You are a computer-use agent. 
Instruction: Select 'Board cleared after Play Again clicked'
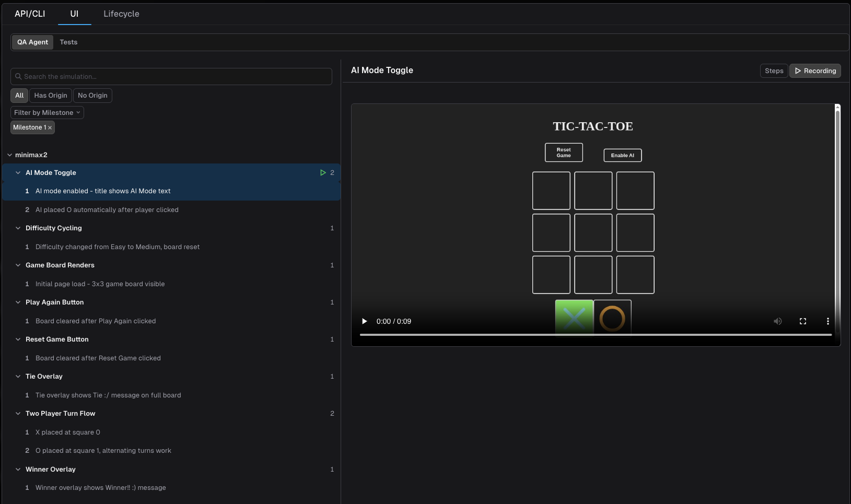tap(171, 321)
